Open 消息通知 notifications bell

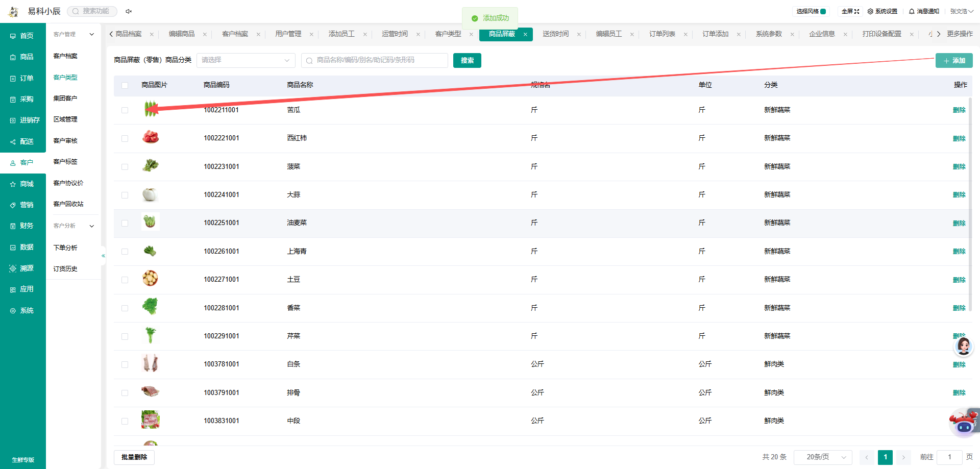coord(924,11)
